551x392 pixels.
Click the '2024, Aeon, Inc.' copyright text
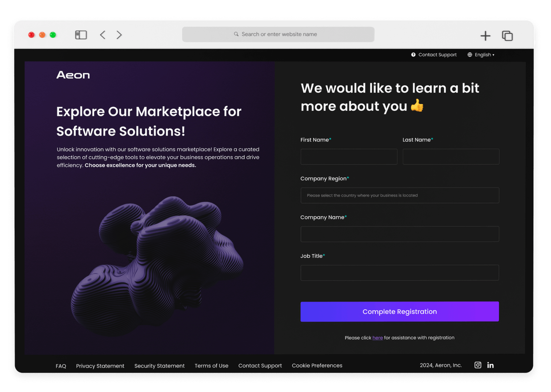(x=441, y=365)
